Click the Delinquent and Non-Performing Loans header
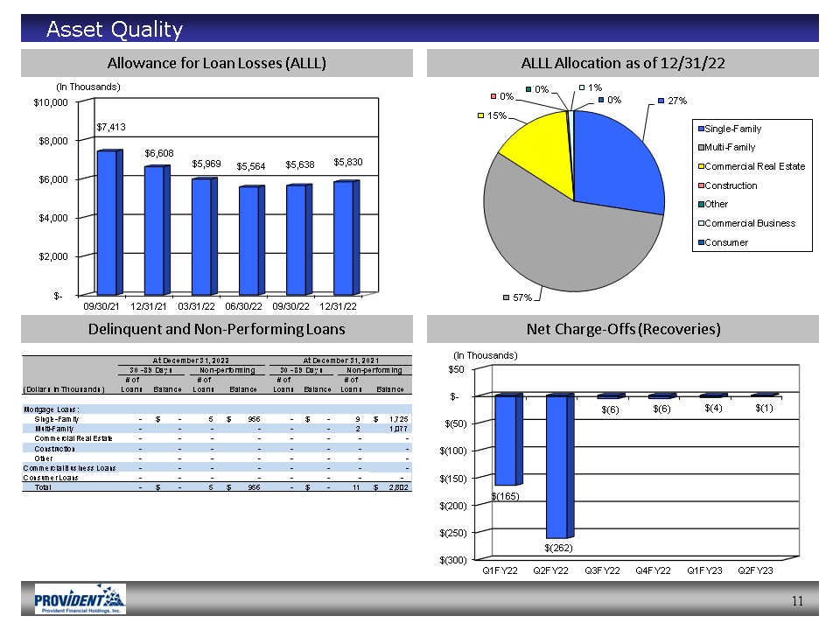This screenshot has height=630, width=840. pos(216,329)
